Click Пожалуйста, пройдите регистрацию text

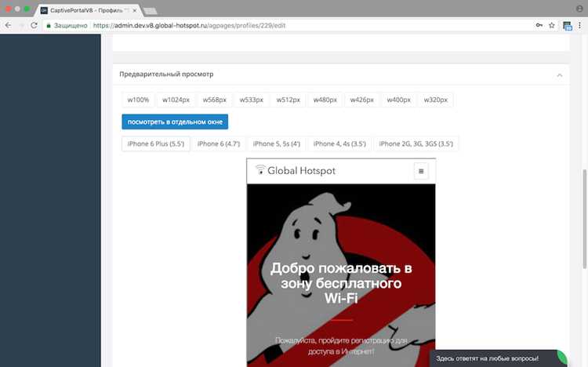tap(341, 346)
